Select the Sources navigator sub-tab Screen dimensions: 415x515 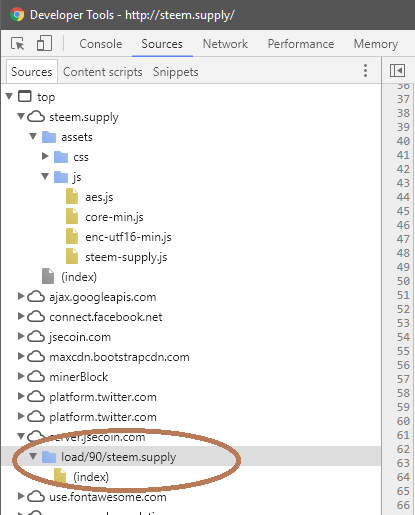(32, 72)
